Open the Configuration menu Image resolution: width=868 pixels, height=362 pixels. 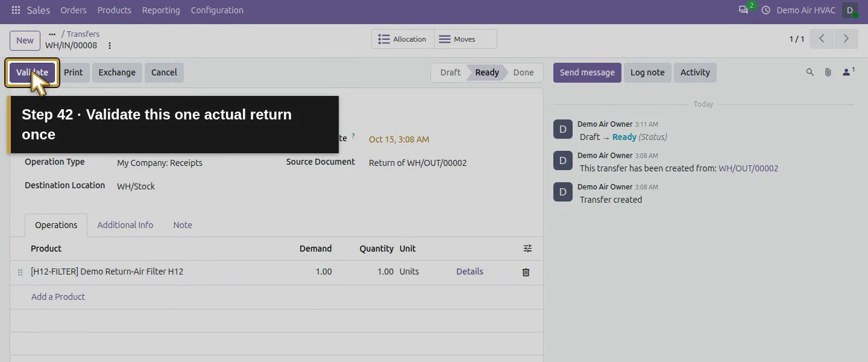coord(217,10)
